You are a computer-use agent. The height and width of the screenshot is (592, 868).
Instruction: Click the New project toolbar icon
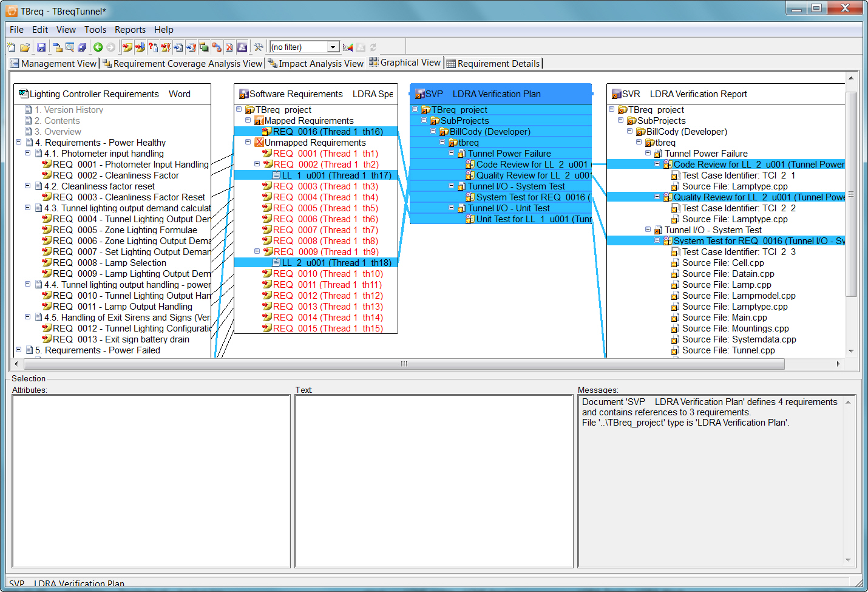(12, 47)
